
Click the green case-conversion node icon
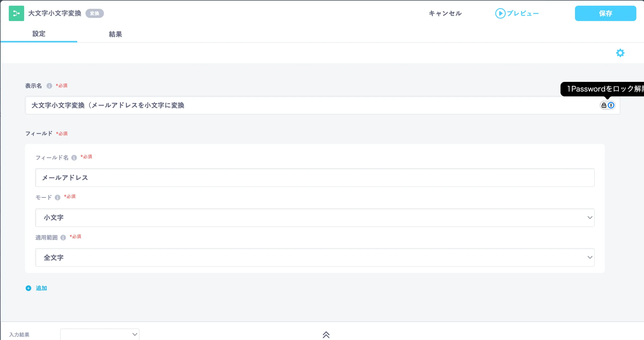pyautogui.click(x=16, y=13)
